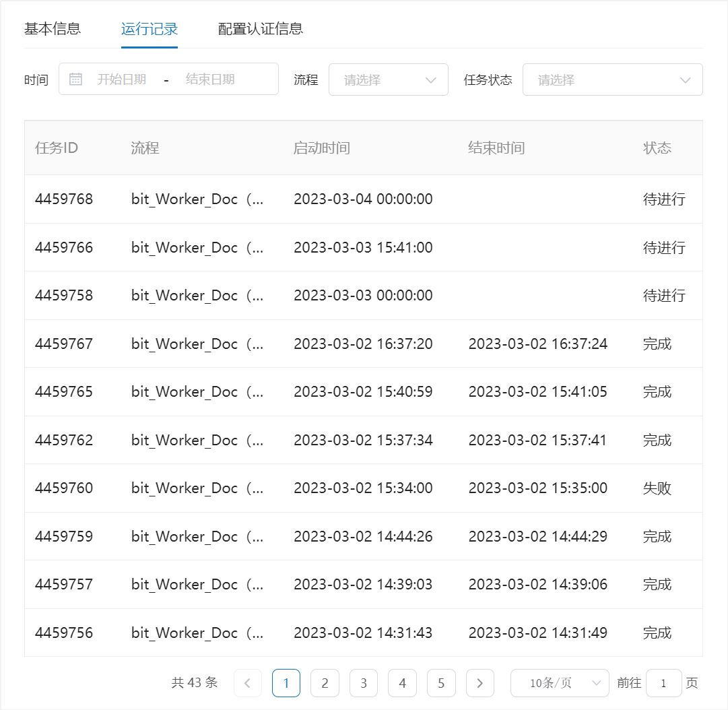Select the 运行记录 tab
The width and height of the screenshot is (728, 710).
pos(149,29)
